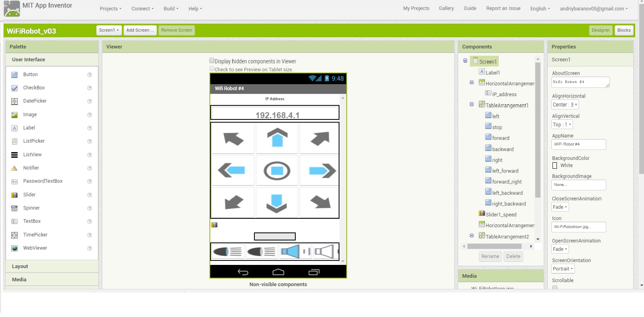Click the Icon file property field
This screenshot has width=644, height=317.
[579, 227]
